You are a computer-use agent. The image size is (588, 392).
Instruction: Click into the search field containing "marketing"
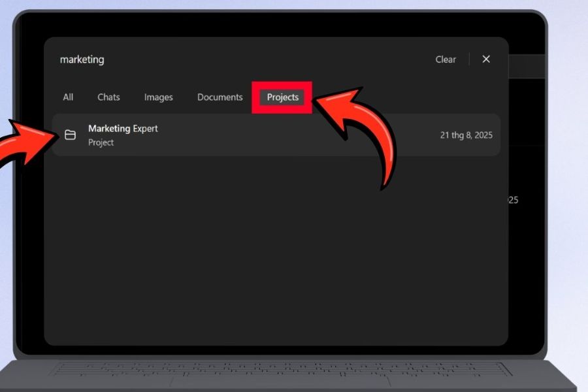pyautogui.click(x=240, y=59)
